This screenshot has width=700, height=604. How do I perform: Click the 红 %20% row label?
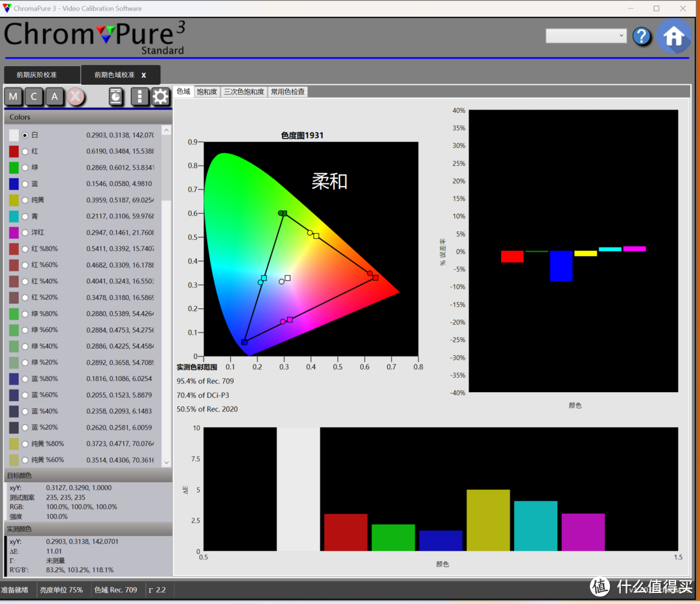pos(45,297)
